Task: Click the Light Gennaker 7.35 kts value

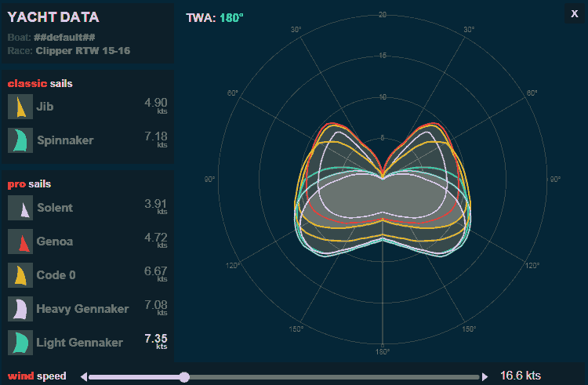Action: click(155, 339)
